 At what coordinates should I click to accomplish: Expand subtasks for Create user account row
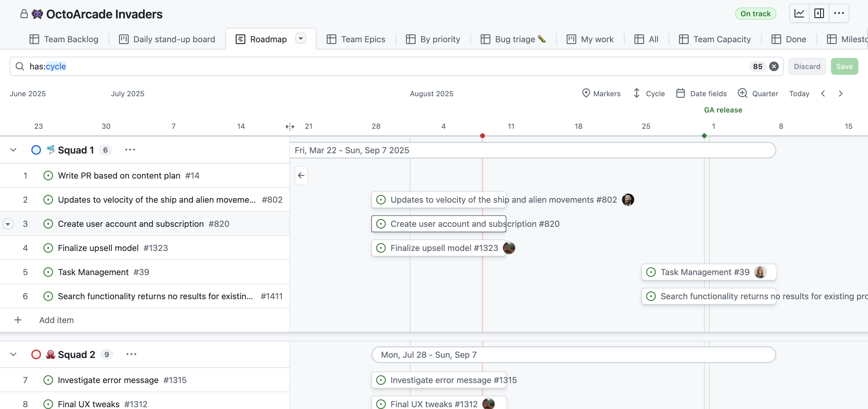click(8, 224)
